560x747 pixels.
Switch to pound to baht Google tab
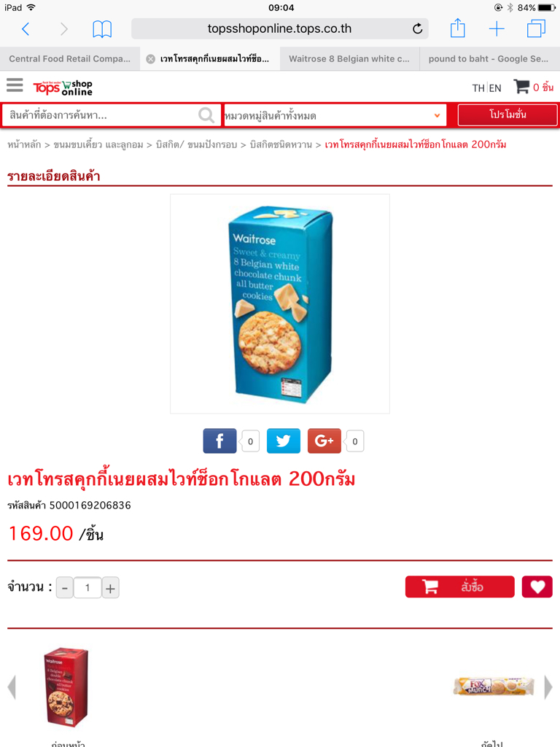point(489,59)
